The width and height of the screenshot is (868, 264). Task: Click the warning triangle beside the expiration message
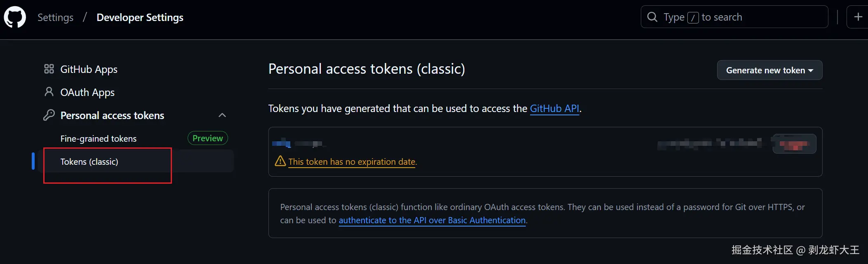280,161
